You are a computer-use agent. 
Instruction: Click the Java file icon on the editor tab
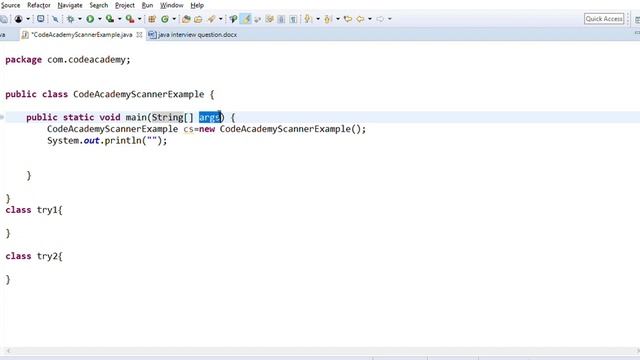(25, 35)
